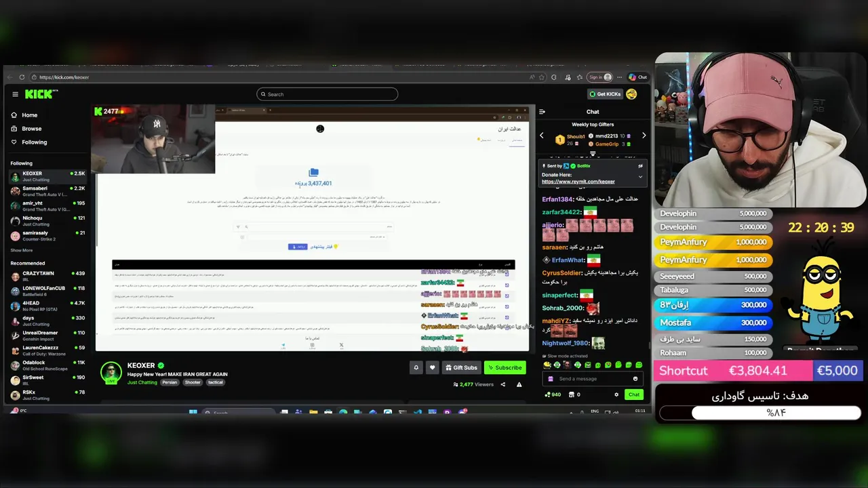Unpin the BotRix pinned message
This screenshot has height=488, width=868.
pyautogui.click(x=640, y=166)
